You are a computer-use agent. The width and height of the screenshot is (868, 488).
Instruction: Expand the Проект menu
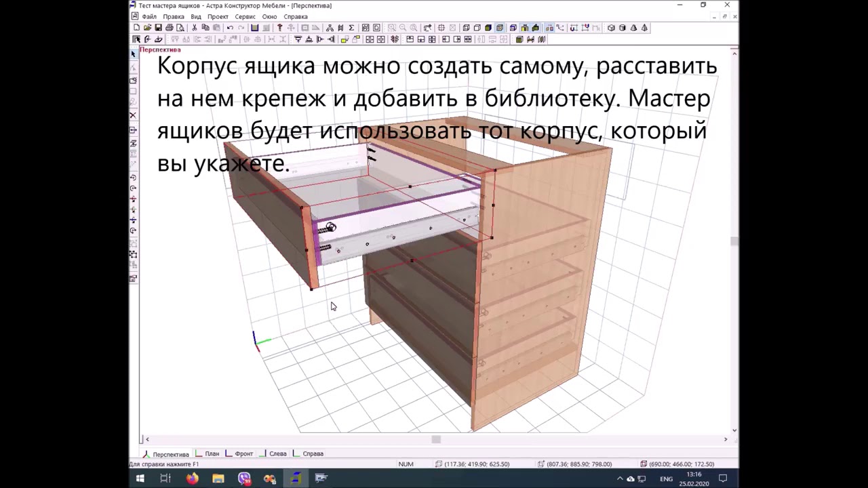[218, 16]
